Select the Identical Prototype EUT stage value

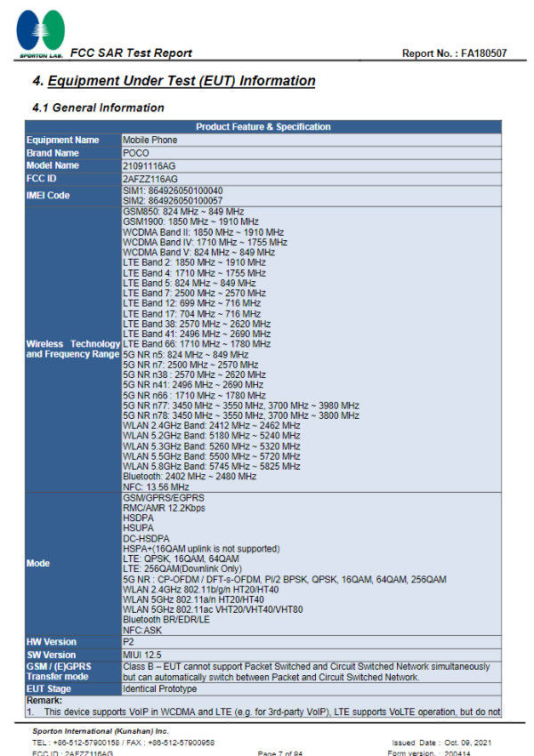coord(159,689)
